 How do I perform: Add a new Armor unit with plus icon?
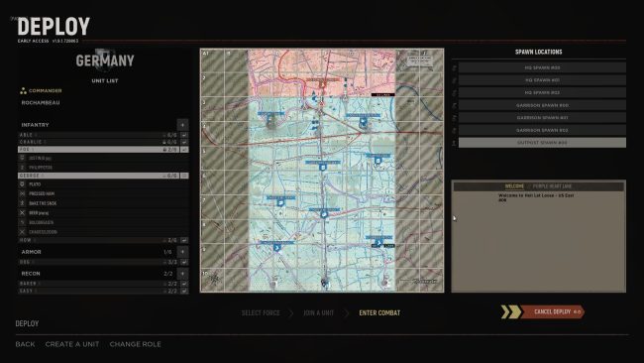(x=182, y=252)
